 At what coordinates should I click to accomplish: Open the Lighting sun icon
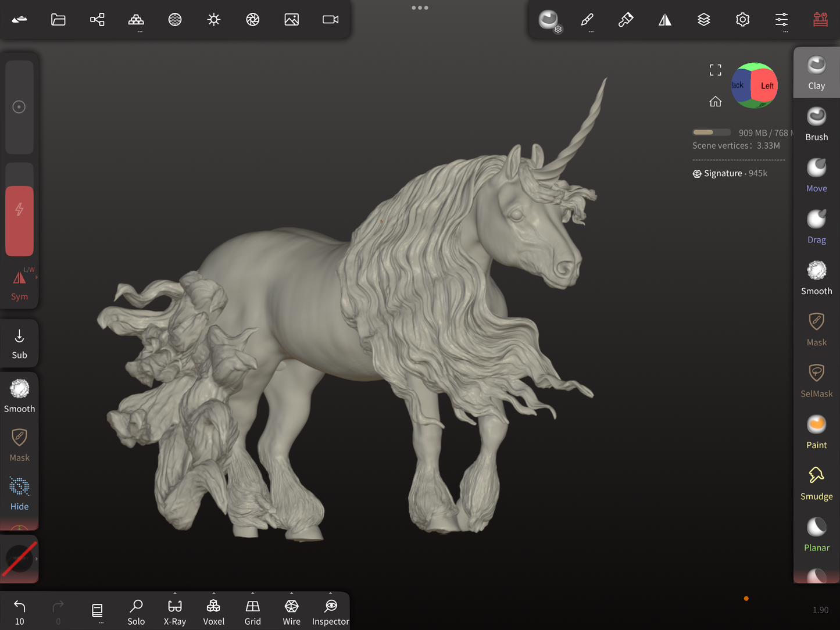point(214,20)
